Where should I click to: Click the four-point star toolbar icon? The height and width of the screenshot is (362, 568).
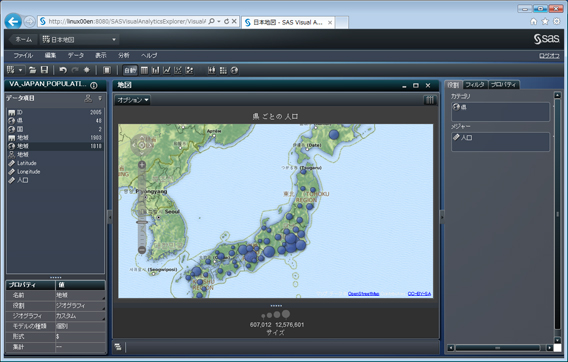(87, 70)
